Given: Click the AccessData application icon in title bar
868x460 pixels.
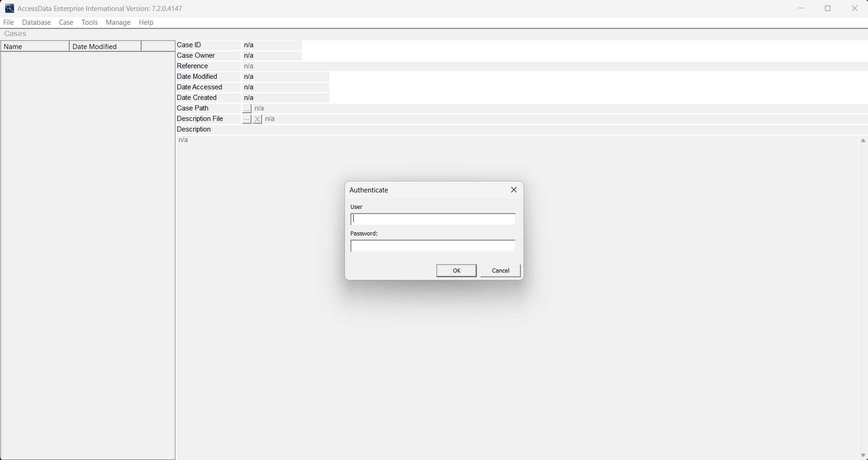Looking at the screenshot, I should click(9, 8).
